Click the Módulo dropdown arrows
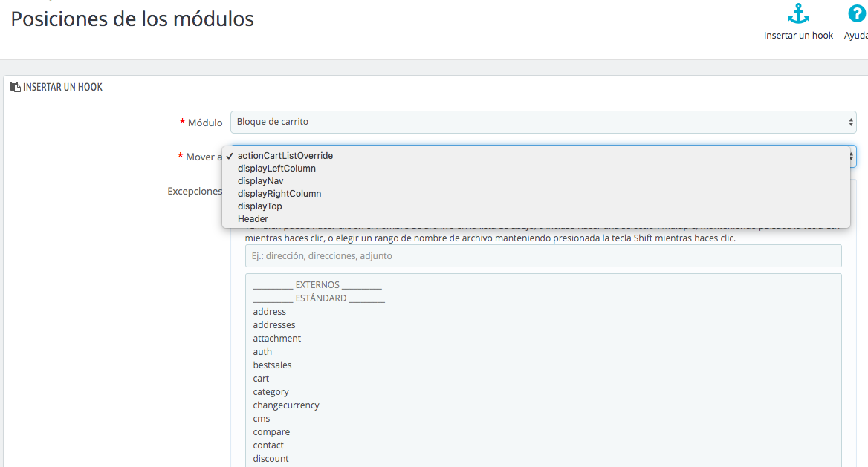 850,122
